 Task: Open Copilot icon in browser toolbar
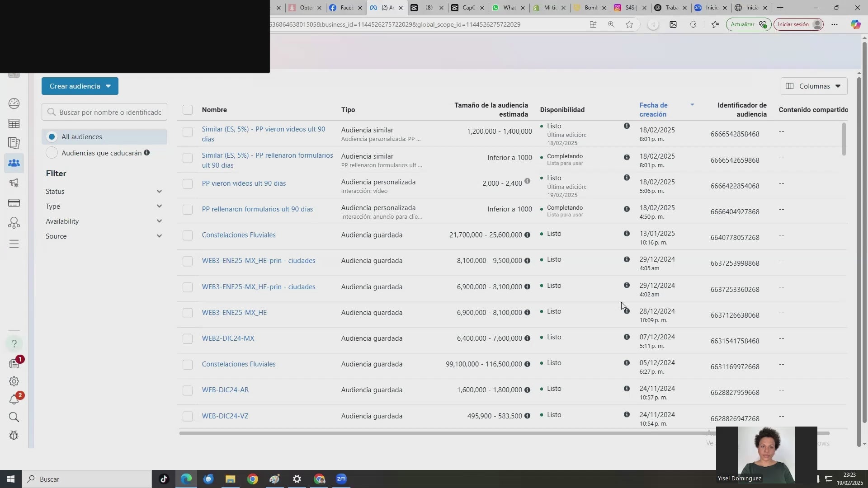click(x=855, y=24)
